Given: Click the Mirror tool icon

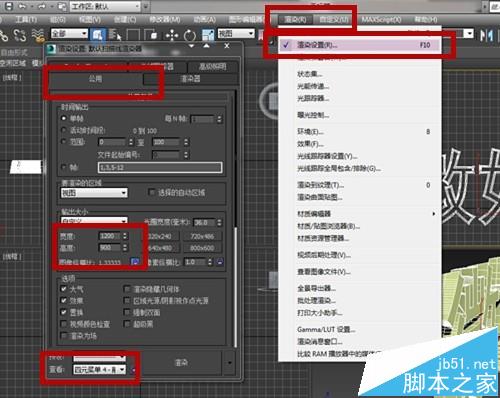Looking at the screenshot, I should (487, 35).
